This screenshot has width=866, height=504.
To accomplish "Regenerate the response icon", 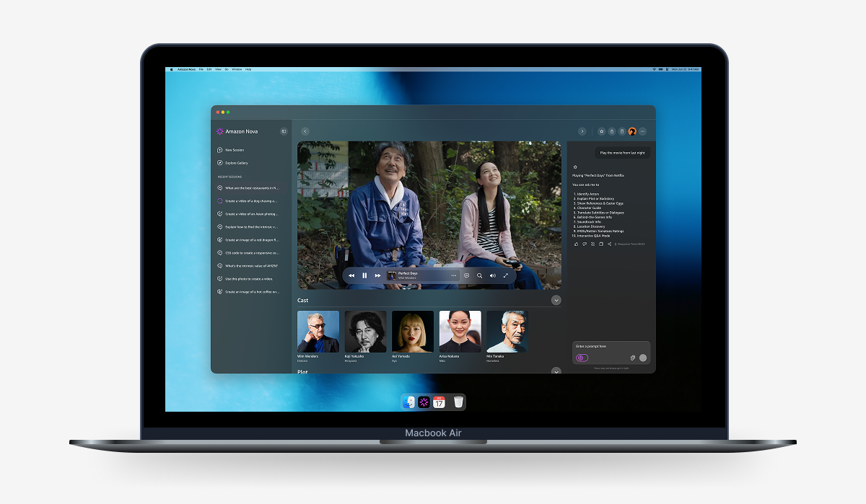I will [x=592, y=244].
